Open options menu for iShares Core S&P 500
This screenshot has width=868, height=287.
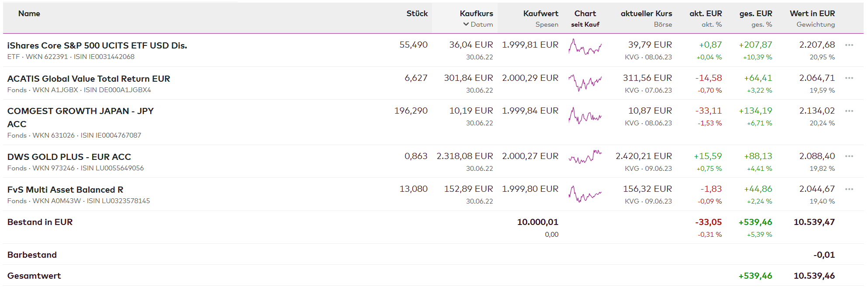pyautogui.click(x=849, y=45)
